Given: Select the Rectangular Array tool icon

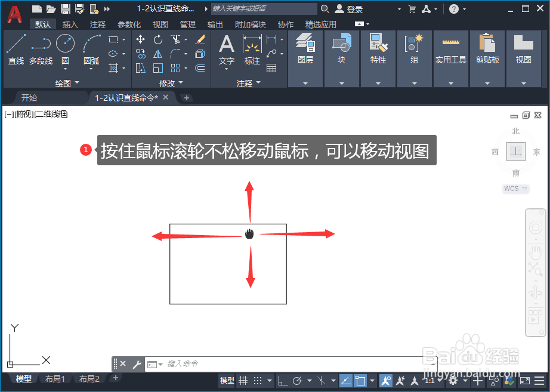Looking at the screenshot, I should coord(175,68).
